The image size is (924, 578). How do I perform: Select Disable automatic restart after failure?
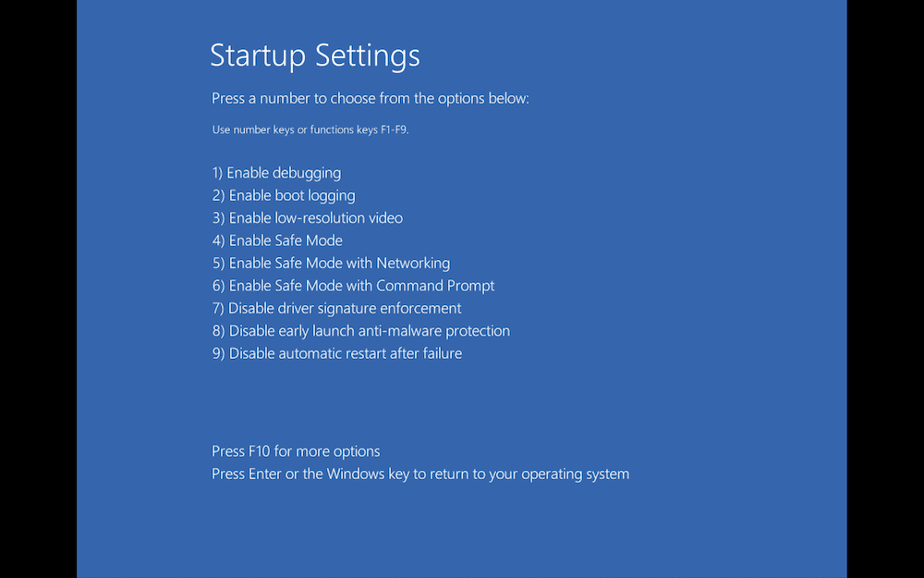[337, 353]
